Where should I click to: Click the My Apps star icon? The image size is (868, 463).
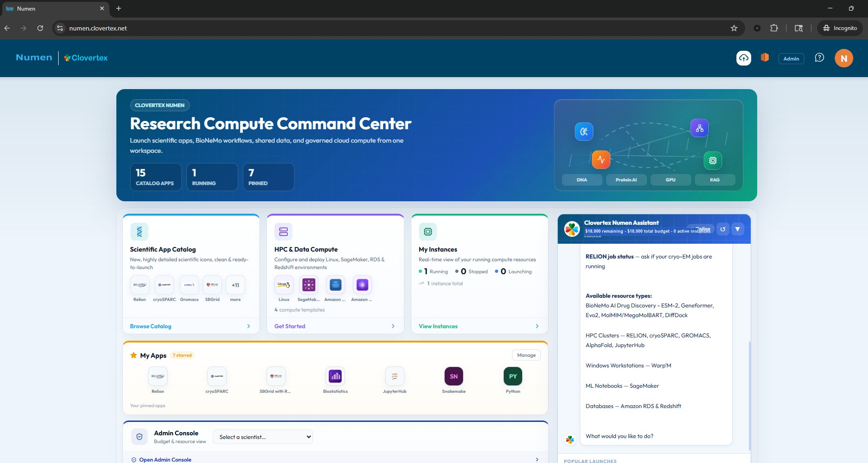[133, 355]
